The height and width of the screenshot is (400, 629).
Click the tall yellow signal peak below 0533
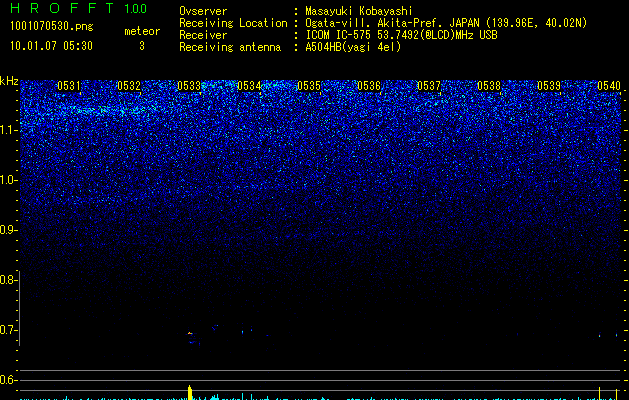click(x=190, y=392)
